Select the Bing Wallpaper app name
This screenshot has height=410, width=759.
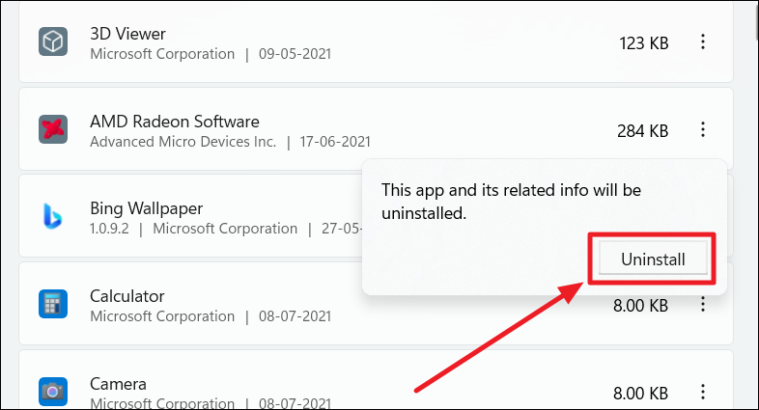146,209
